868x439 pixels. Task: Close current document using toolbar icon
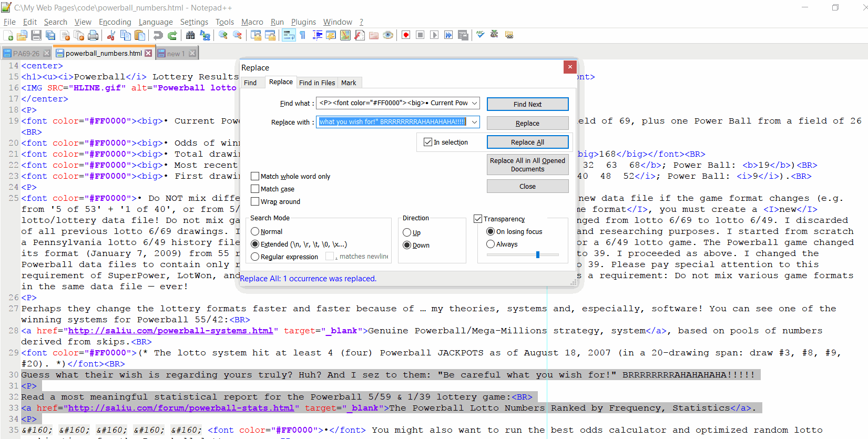65,35
